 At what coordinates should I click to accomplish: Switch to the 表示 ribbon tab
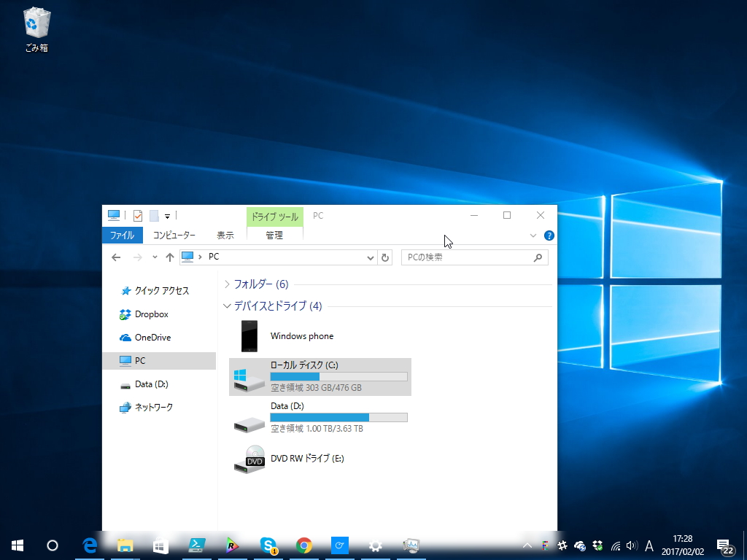[x=225, y=236]
